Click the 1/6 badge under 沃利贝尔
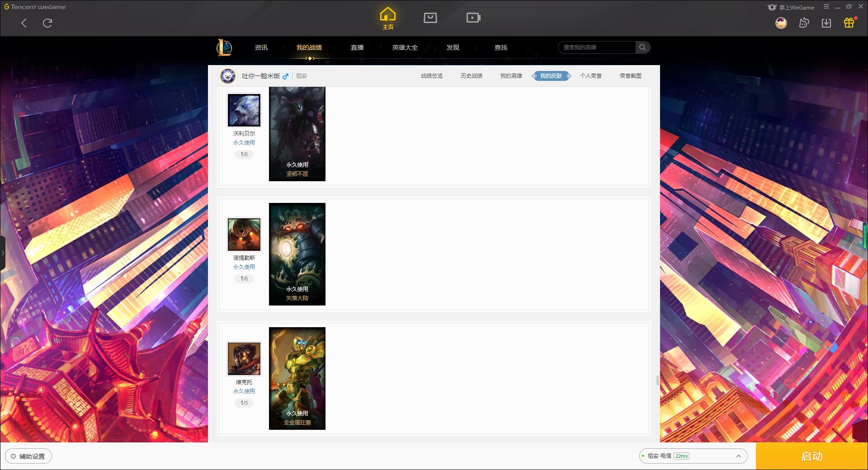 point(244,155)
